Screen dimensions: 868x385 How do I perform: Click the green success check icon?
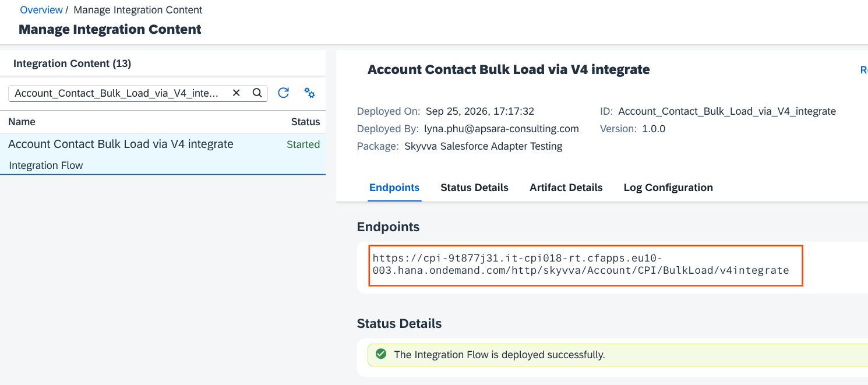[381, 354]
